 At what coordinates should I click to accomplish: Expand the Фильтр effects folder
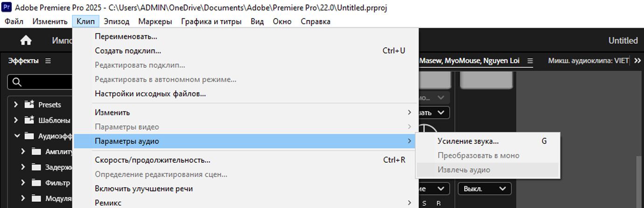click(23, 183)
